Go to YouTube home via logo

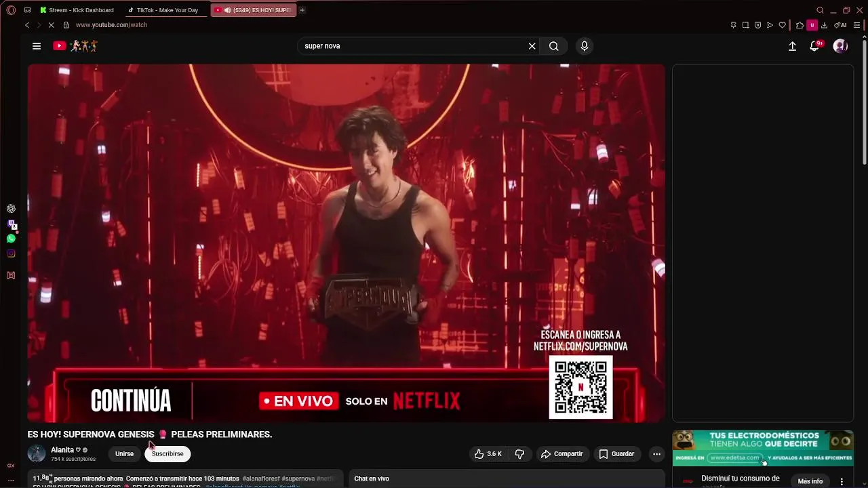coord(75,46)
